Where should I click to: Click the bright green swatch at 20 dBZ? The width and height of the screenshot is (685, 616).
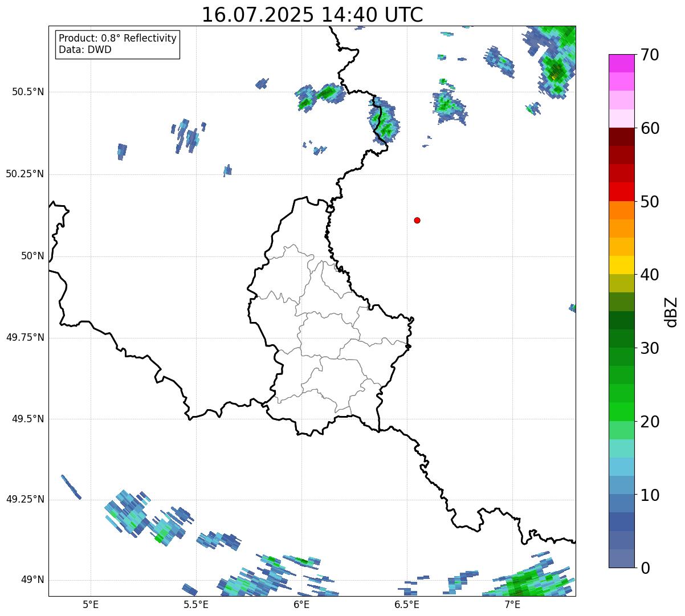coord(621,411)
